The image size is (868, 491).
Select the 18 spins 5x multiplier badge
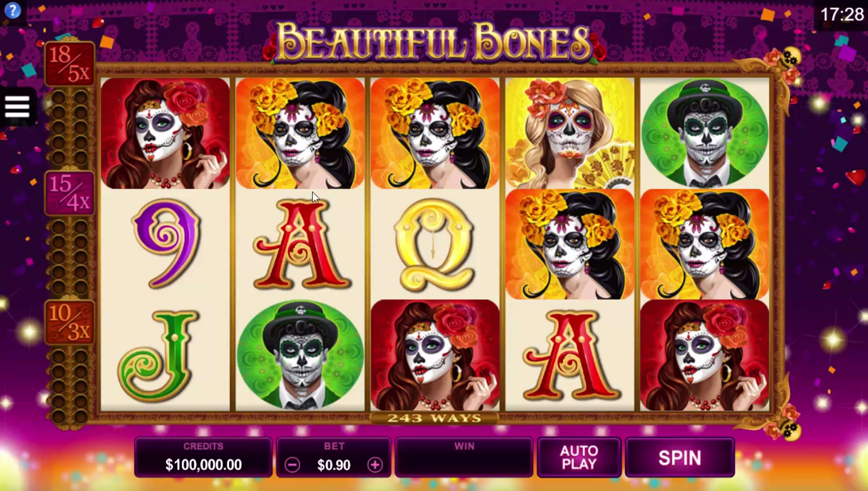(x=70, y=64)
